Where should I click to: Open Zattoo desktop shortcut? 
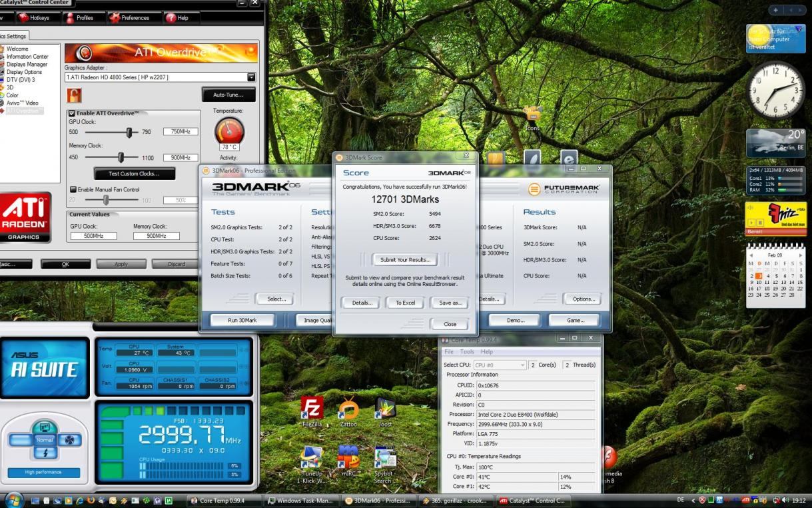[348, 411]
